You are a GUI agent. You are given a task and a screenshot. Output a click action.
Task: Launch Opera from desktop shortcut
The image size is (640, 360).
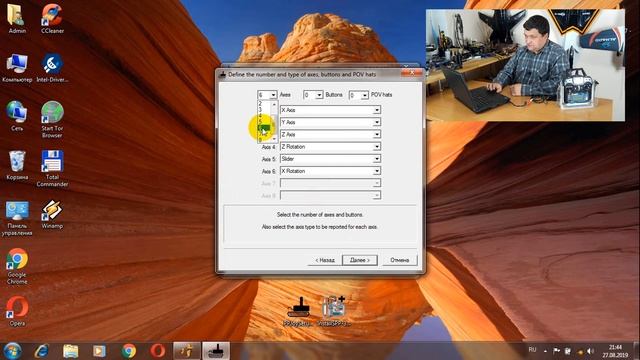point(17,311)
